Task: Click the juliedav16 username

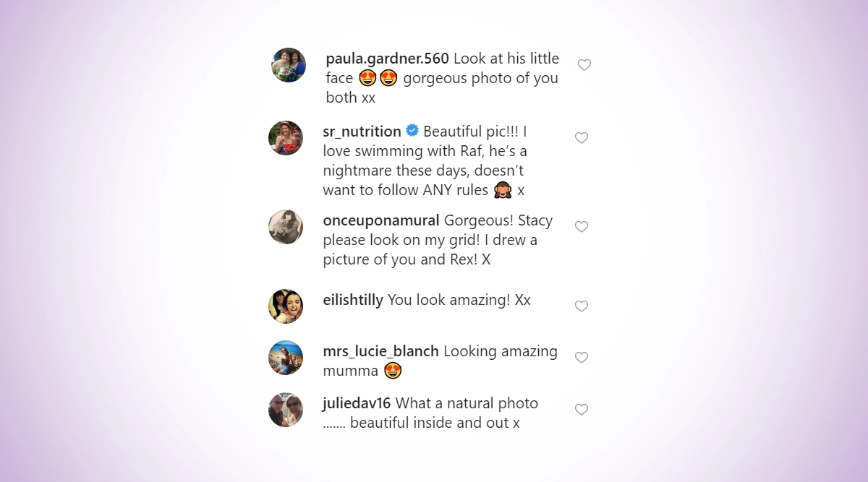Action: 357,403
